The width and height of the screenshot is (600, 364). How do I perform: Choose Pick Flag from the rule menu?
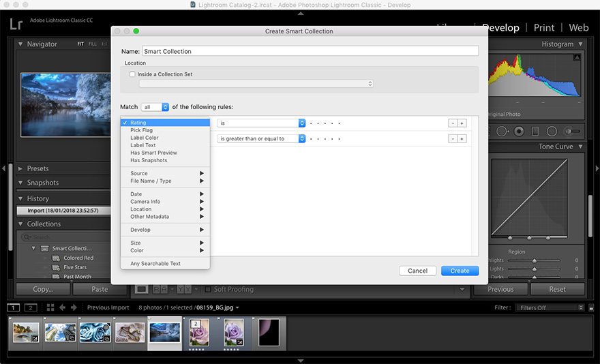(x=141, y=130)
